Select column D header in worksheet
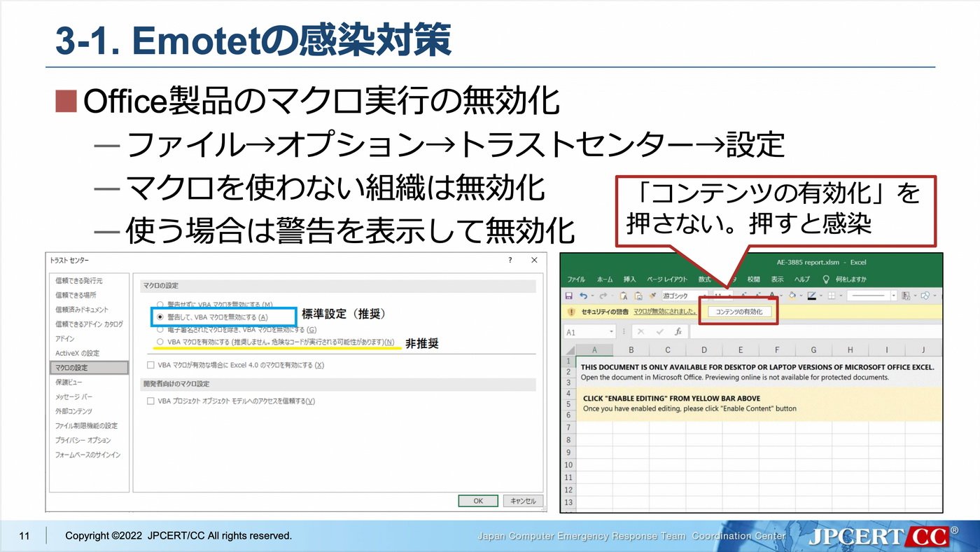The width and height of the screenshot is (980, 552). (x=703, y=350)
